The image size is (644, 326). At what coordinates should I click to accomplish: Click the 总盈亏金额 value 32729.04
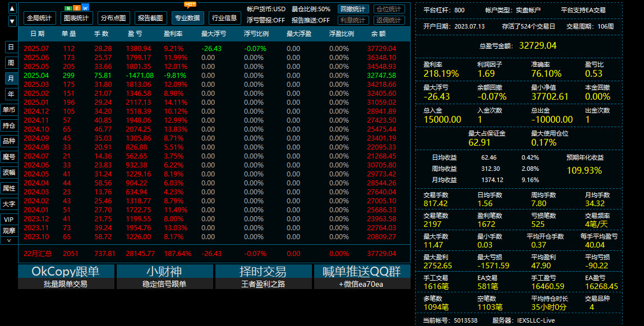[x=537, y=45]
